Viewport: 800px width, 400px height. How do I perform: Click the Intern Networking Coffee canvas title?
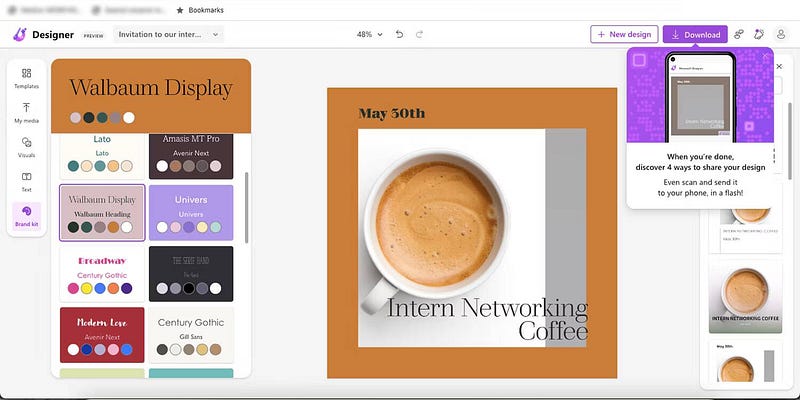tap(487, 319)
